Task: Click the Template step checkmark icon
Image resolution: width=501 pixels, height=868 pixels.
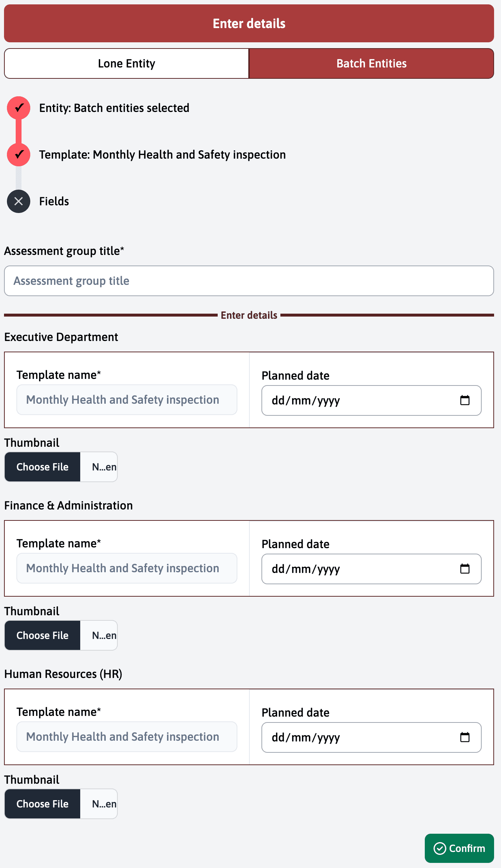Action: click(x=19, y=155)
